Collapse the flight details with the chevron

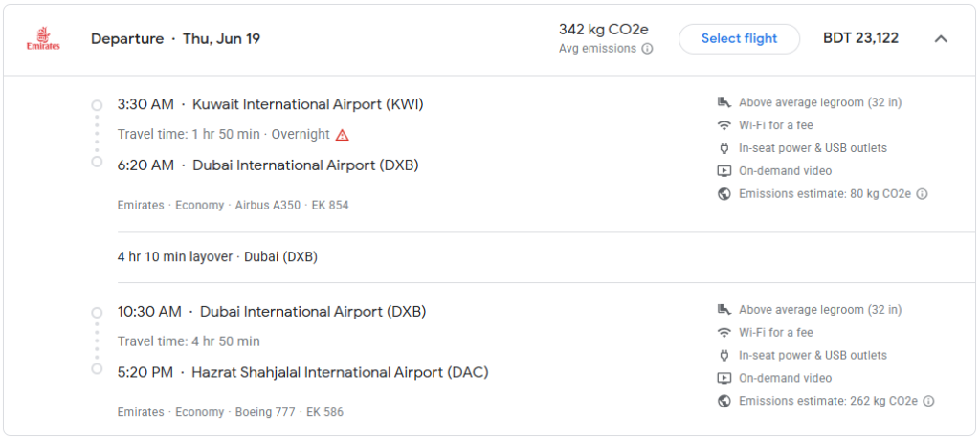[x=941, y=39]
